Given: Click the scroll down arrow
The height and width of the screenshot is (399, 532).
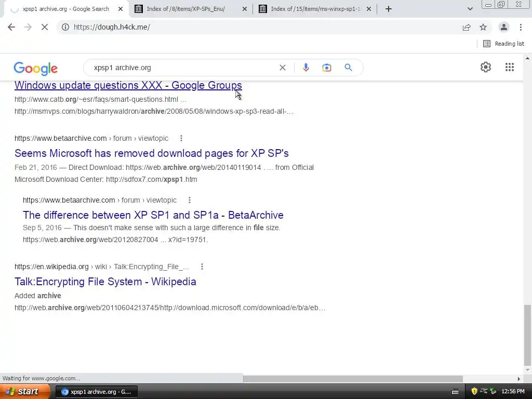Looking at the screenshot, I should 527,370.
